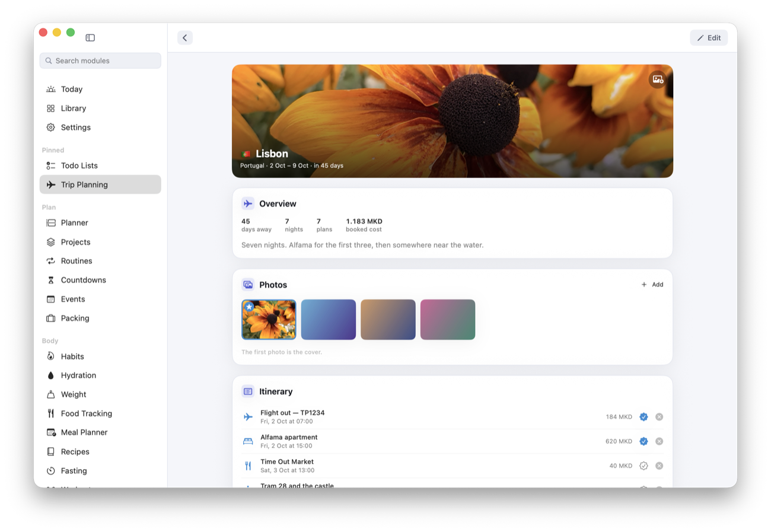Remove Flight out — TP1234 from the itinerary
The image size is (771, 532).
tap(659, 417)
